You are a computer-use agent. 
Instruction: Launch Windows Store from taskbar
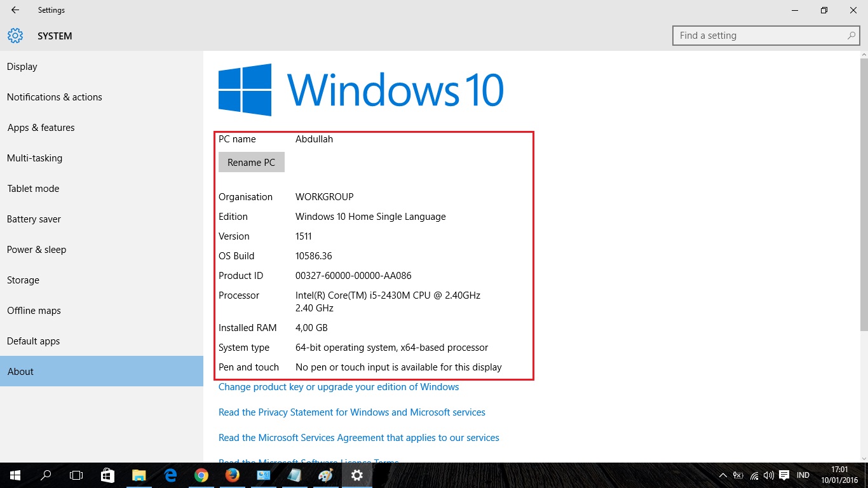107,475
